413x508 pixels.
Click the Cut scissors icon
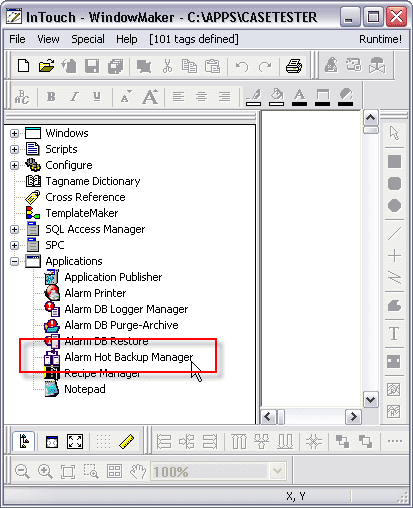click(x=167, y=66)
